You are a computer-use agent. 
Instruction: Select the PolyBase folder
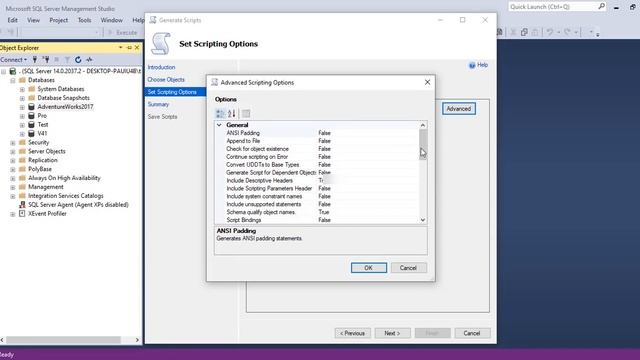click(x=40, y=169)
